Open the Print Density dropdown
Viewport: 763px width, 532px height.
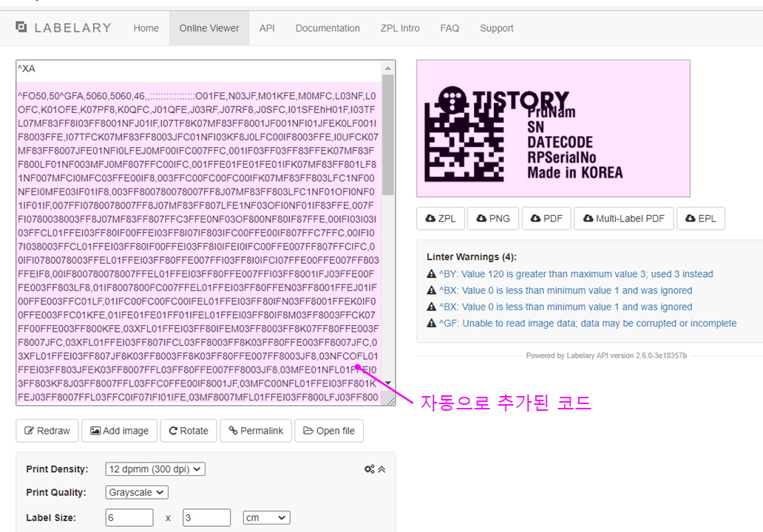(155, 468)
